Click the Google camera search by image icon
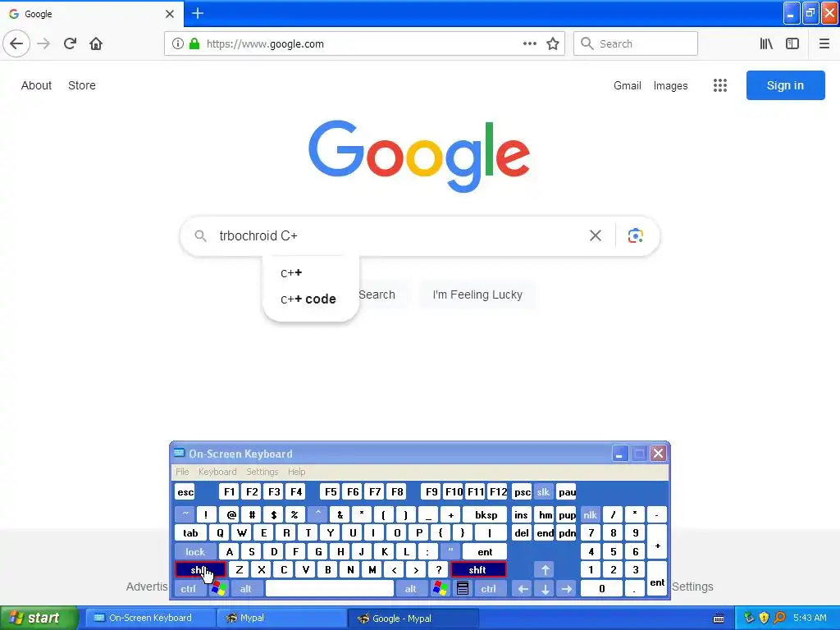Screen dimensions: 840x630 [635, 235]
